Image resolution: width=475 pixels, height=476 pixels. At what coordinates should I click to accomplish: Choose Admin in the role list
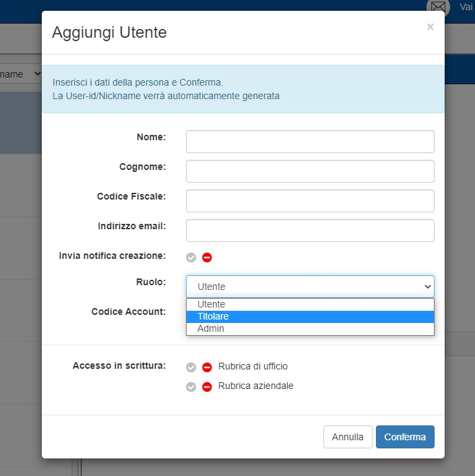point(310,328)
